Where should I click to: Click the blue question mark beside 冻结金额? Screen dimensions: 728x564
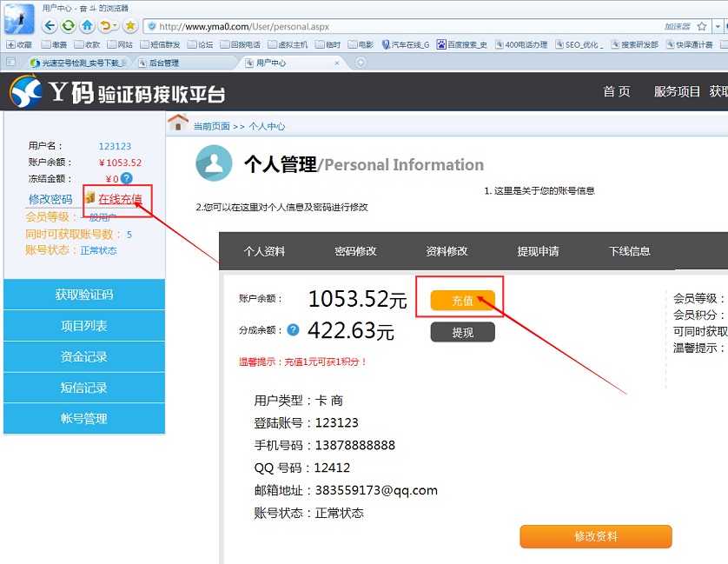(126, 178)
